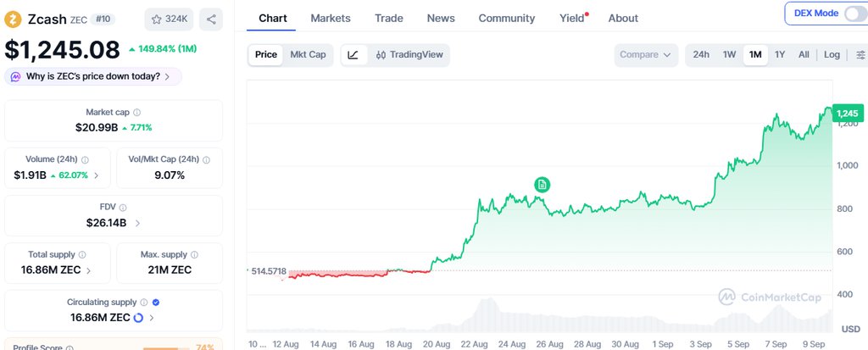Image resolution: width=868 pixels, height=350 pixels.
Task: Expand Volume (24h) details chevron
Action: 96,176
